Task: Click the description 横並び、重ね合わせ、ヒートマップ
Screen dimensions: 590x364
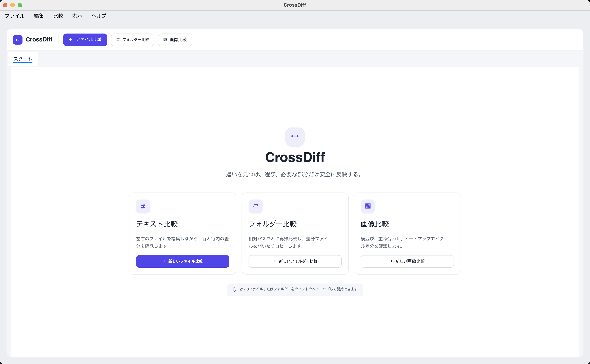Action: tap(404, 242)
